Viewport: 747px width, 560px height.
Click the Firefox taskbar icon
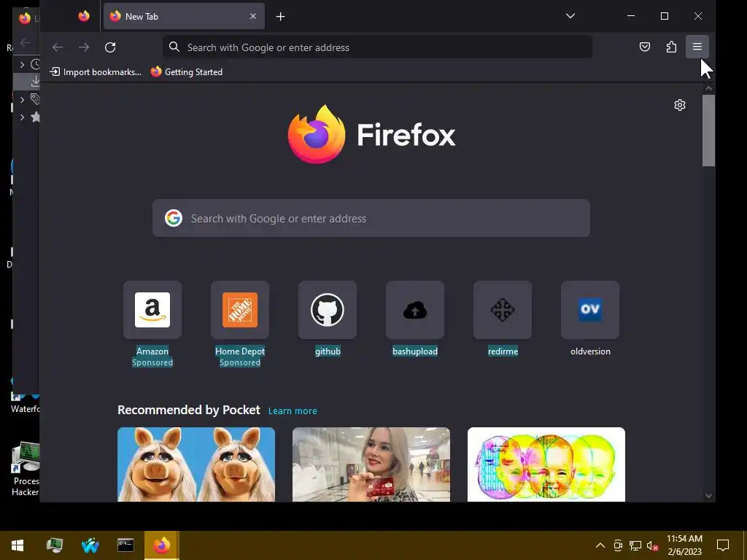[161, 545]
